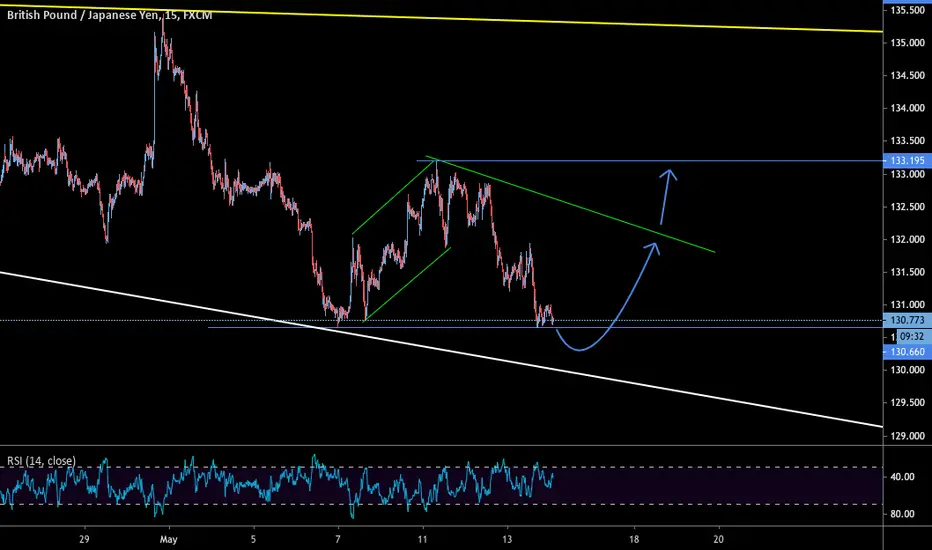Click the 133.195 blue price label on axis
The width and height of the screenshot is (932, 550).
click(908, 161)
